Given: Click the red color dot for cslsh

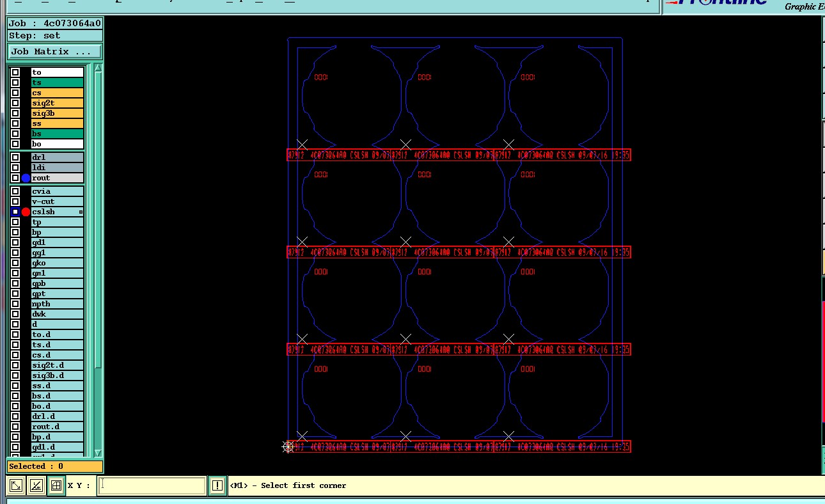Looking at the screenshot, I should pos(26,212).
